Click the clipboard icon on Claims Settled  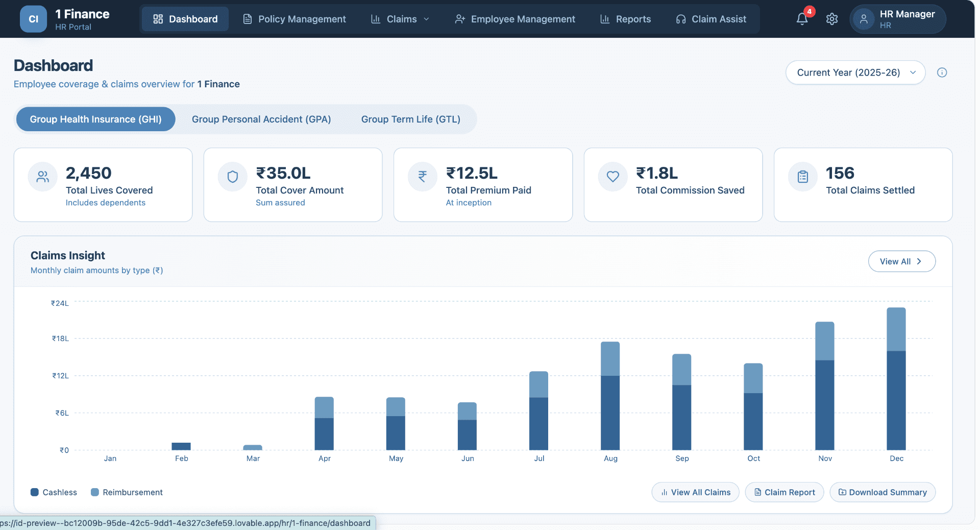point(802,177)
